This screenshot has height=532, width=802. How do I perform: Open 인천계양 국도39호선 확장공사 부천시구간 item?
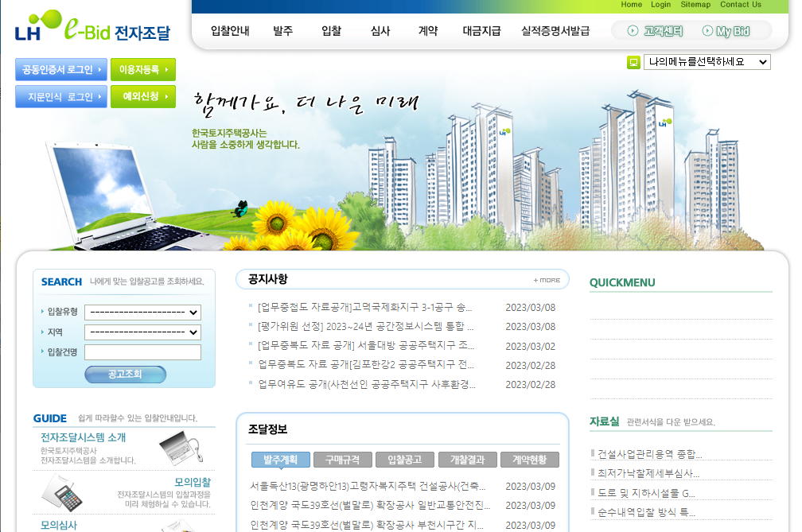point(366,525)
